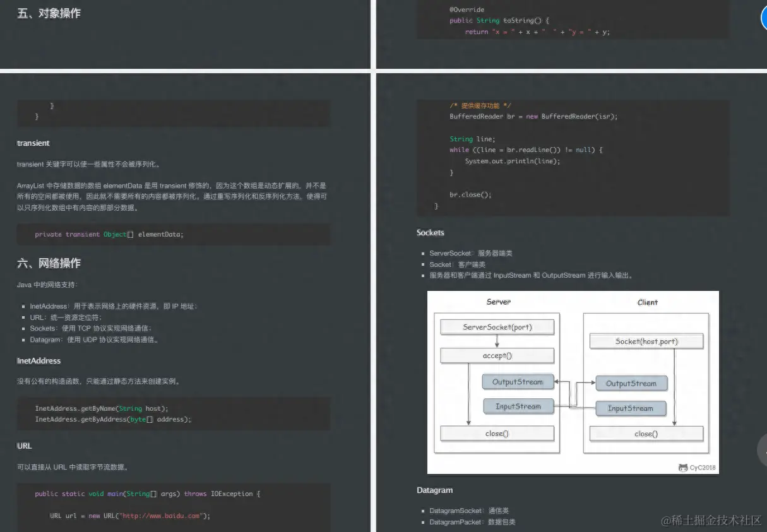Click the bullet "Datagram：使用 UDP 协议实现网络通信。"
This screenshot has height=532, width=767.
pyautogui.click(x=94, y=340)
